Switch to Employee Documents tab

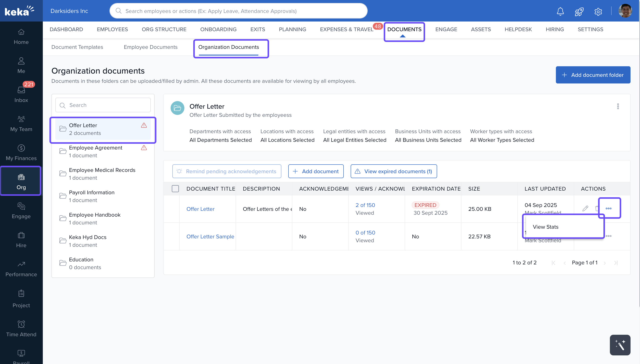(x=151, y=47)
